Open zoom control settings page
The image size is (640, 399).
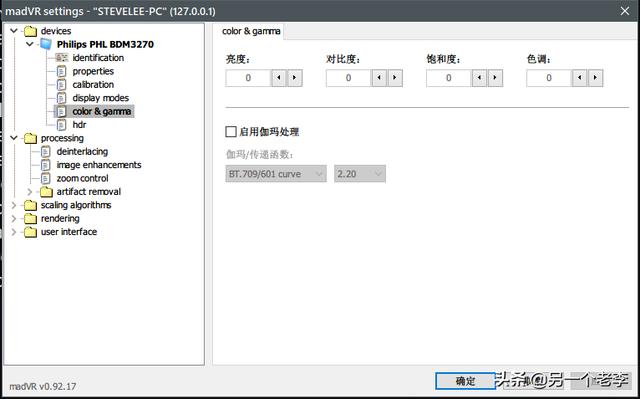tap(82, 178)
